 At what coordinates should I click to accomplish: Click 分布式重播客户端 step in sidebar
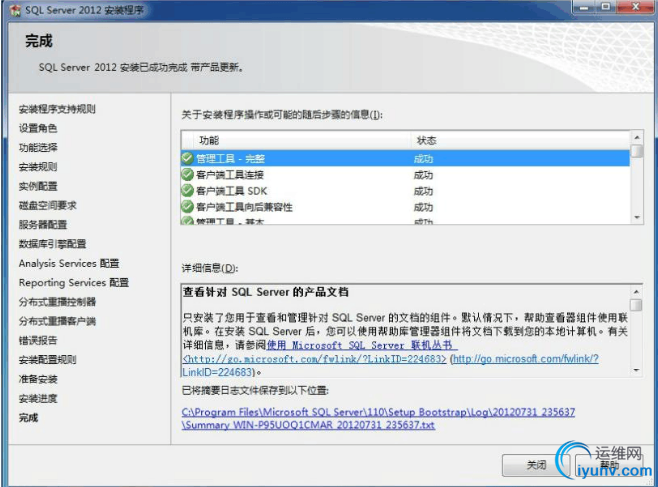(57, 321)
